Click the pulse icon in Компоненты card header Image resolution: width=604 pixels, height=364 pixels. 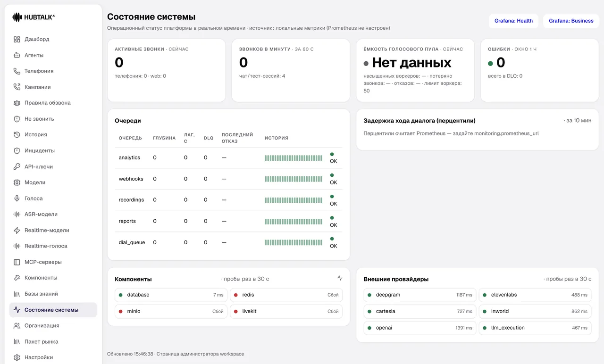(x=340, y=278)
